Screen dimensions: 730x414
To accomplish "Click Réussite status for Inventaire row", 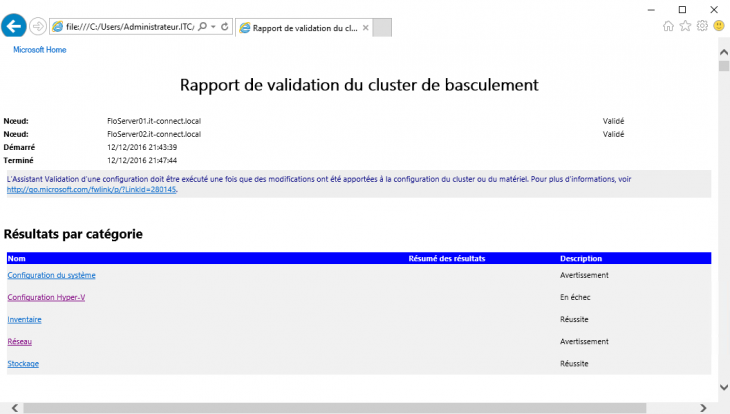I will coord(574,319).
